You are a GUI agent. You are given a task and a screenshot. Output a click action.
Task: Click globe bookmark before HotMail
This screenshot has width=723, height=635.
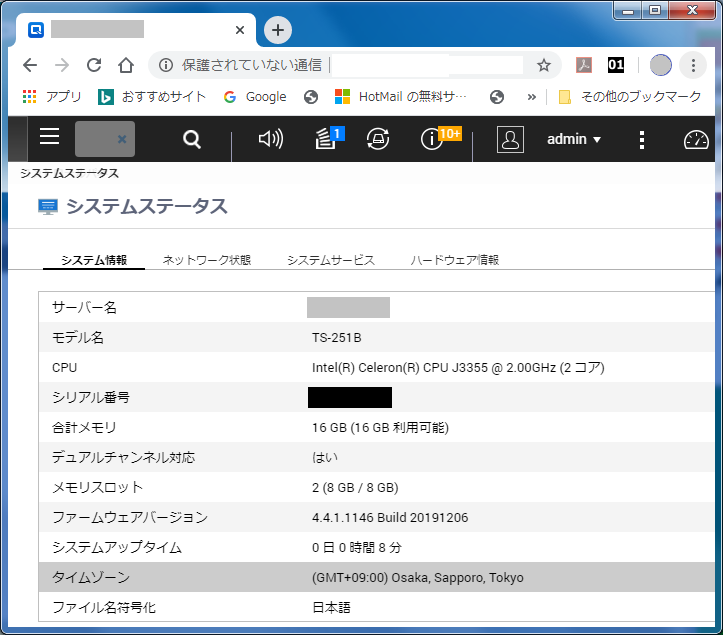pyautogui.click(x=311, y=97)
